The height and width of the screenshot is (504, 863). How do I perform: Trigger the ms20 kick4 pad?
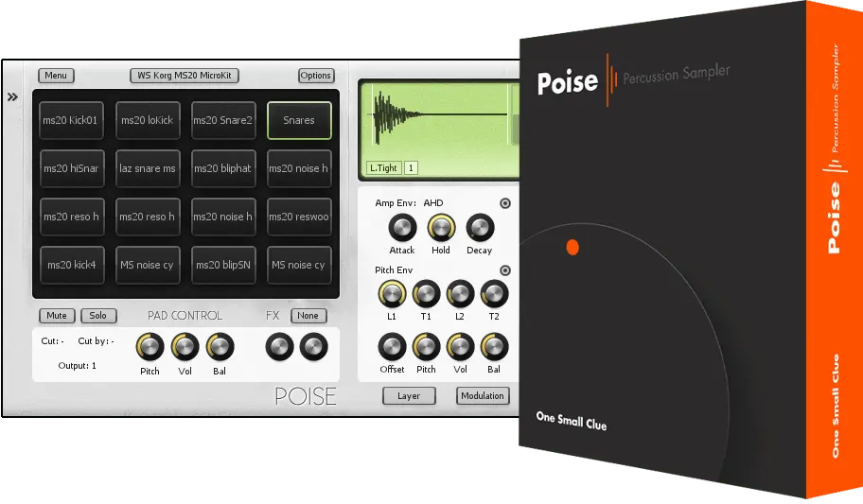pyautogui.click(x=71, y=265)
